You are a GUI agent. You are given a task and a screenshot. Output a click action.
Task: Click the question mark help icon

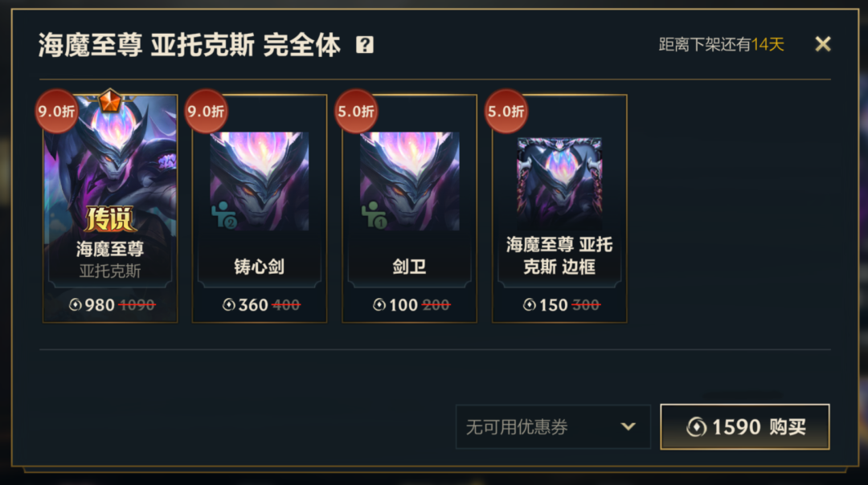pyautogui.click(x=364, y=44)
